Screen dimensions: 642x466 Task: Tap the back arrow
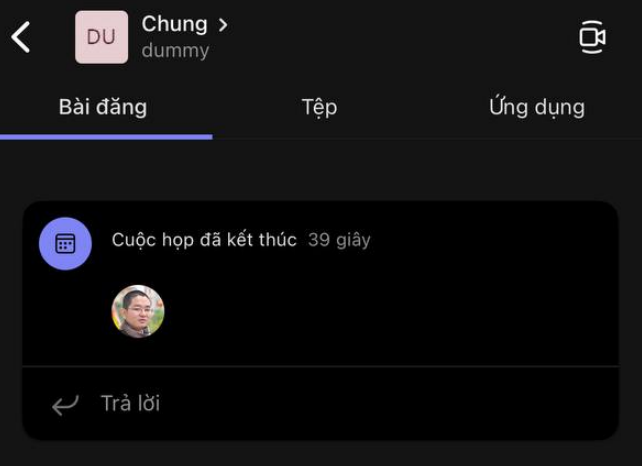[x=21, y=37]
